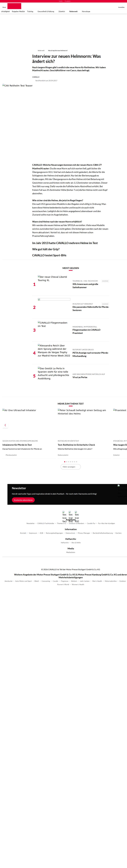Select the last carousel pagination dot
This screenshot has width=127, height=868.
click(x=77, y=462)
